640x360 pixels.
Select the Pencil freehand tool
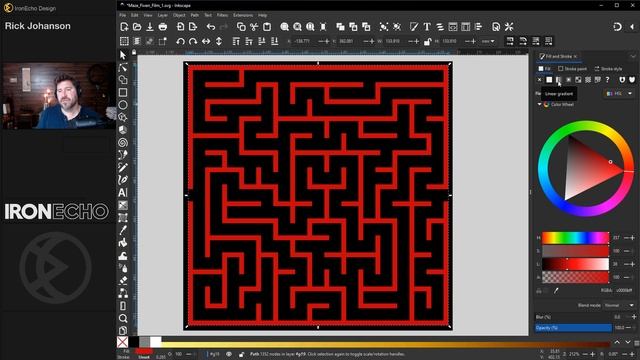[x=123, y=167]
